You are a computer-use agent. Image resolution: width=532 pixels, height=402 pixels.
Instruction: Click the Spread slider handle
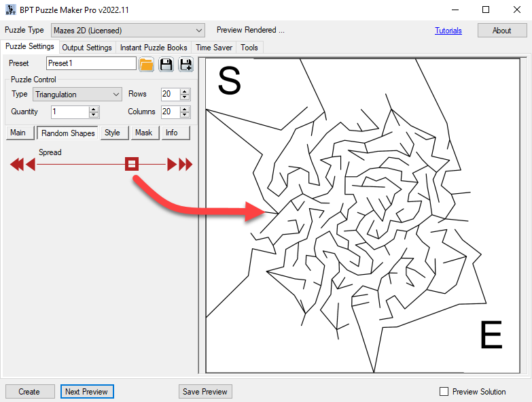[x=132, y=164]
